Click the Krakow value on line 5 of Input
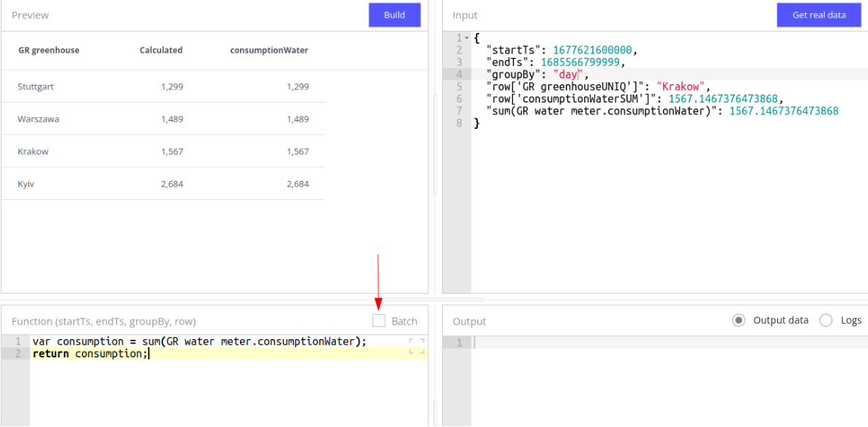This screenshot has width=868, height=427. tap(678, 86)
